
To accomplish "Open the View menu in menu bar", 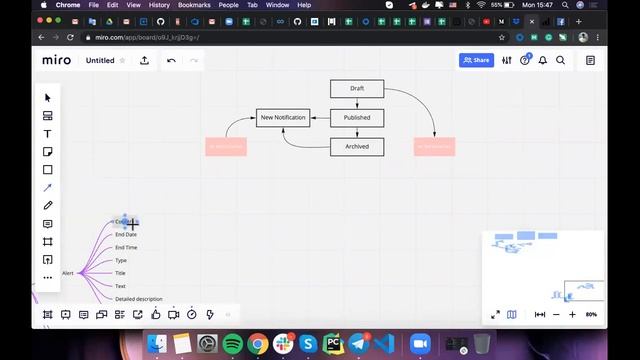I will 133,5.
